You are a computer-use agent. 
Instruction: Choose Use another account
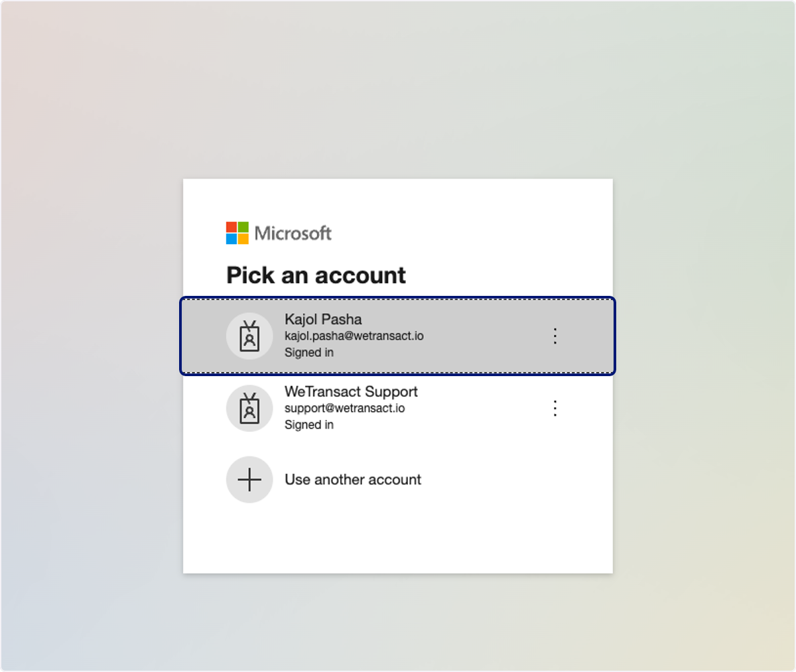(353, 480)
